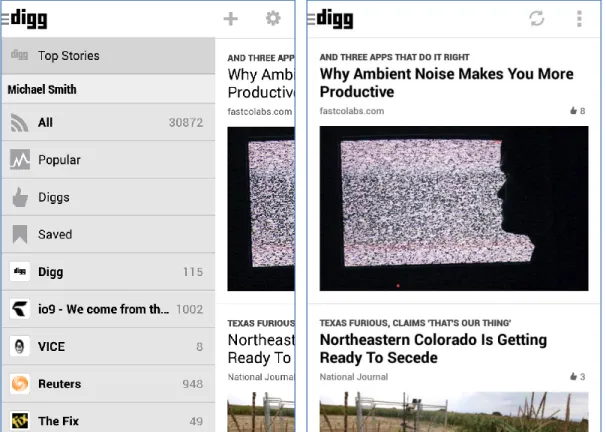
Task: Open the three-dot overflow menu
Action: 579,19
